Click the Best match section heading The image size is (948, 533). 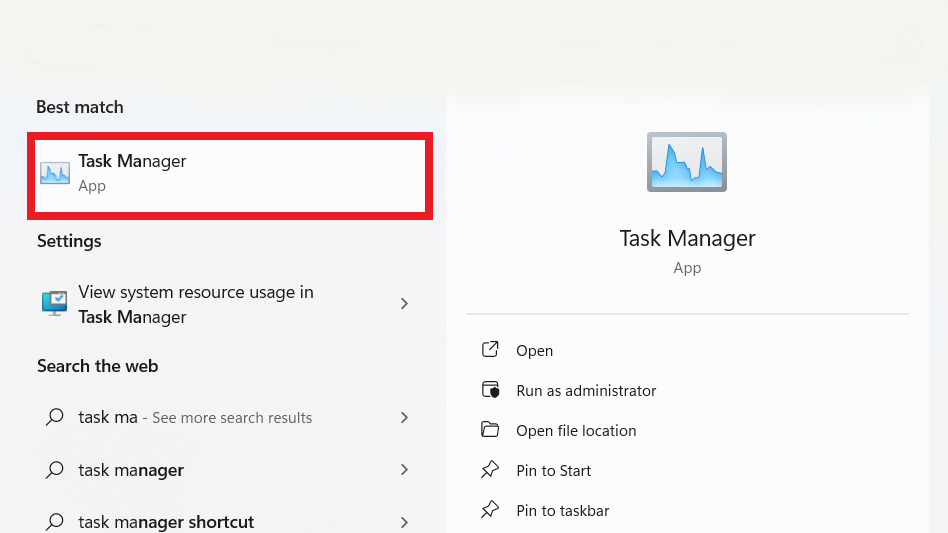[x=80, y=107]
